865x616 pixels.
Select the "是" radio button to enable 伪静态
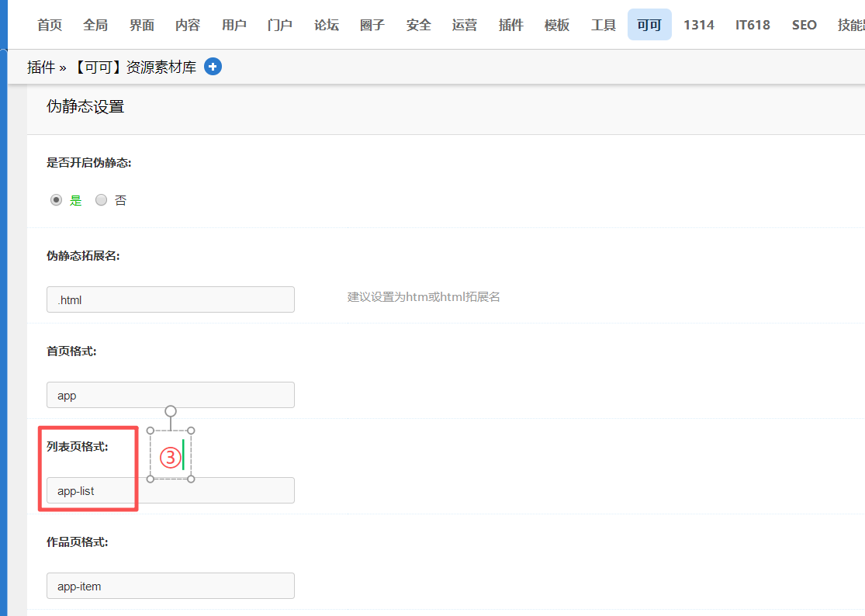[56, 199]
